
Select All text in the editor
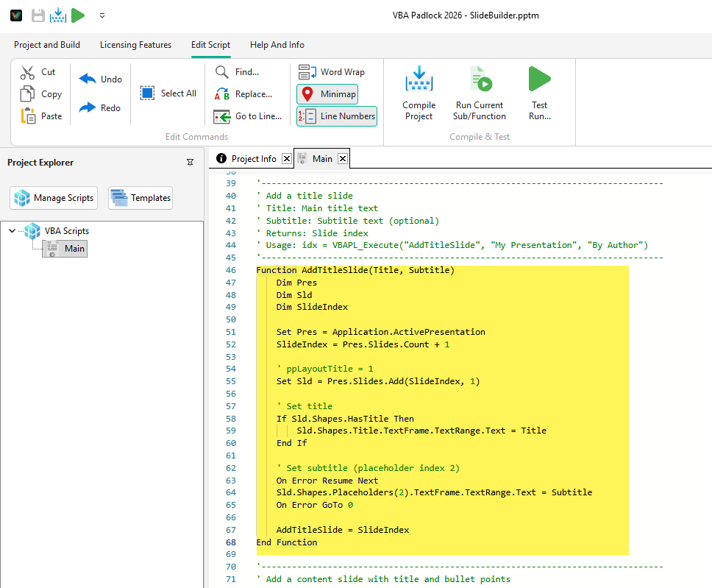(x=168, y=93)
